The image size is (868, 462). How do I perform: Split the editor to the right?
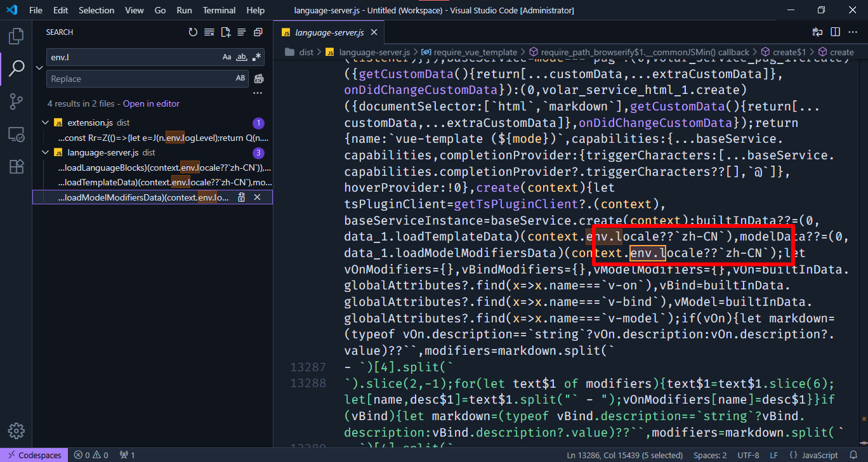point(835,32)
